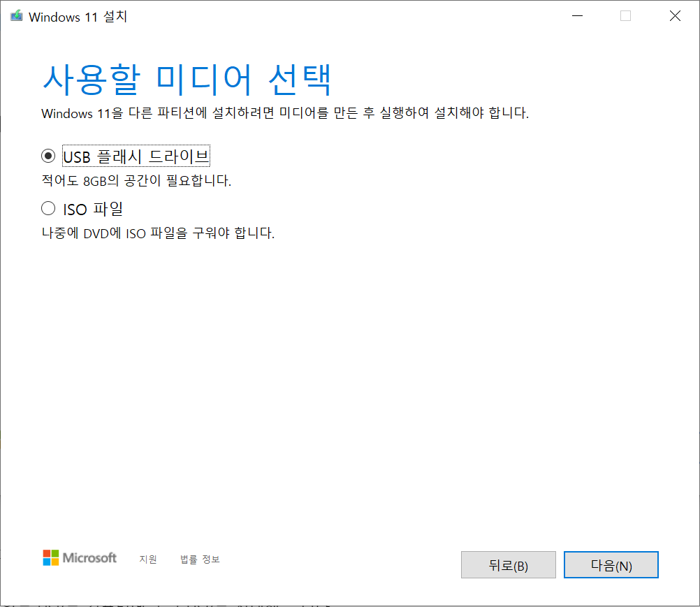The image size is (700, 607).
Task: Close the Windows 11 설치 window
Action: pos(675,16)
